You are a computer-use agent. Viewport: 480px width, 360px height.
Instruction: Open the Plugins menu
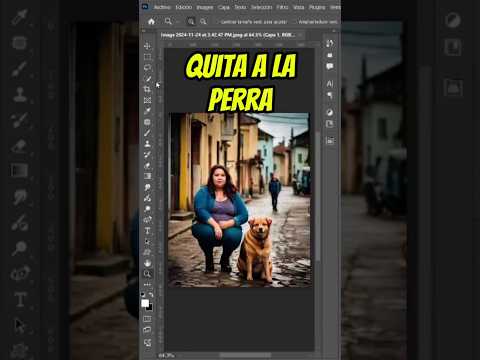[x=317, y=7]
